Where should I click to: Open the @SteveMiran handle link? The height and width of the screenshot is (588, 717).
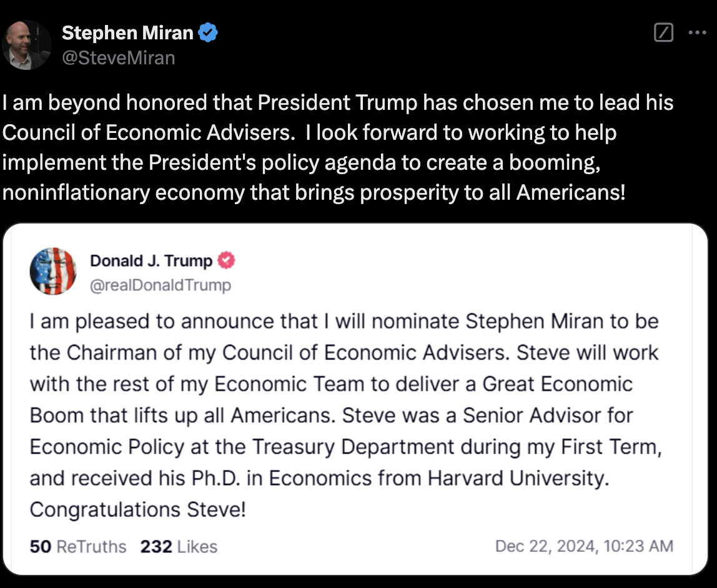click(118, 58)
